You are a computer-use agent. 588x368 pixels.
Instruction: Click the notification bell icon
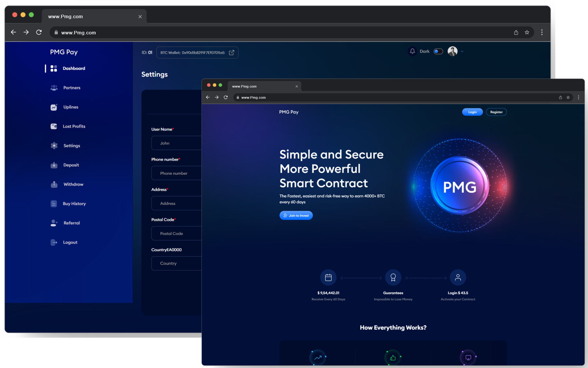(412, 51)
